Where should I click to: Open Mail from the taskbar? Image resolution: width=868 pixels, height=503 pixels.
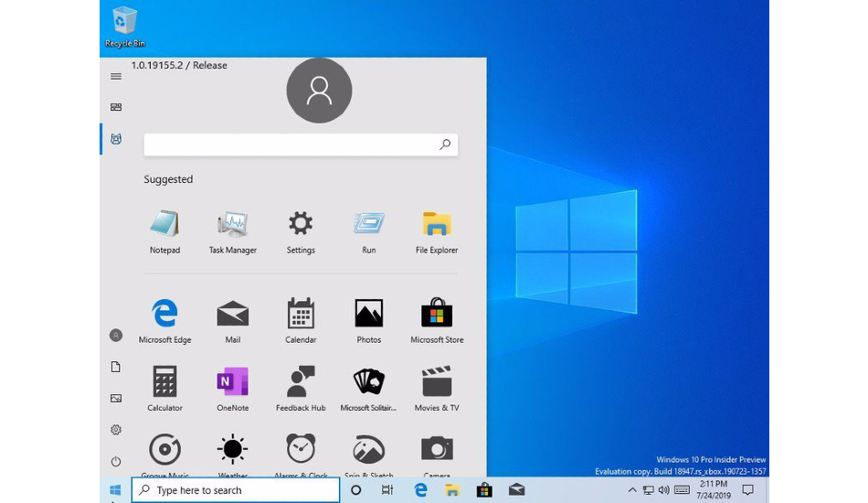click(516, 490)
